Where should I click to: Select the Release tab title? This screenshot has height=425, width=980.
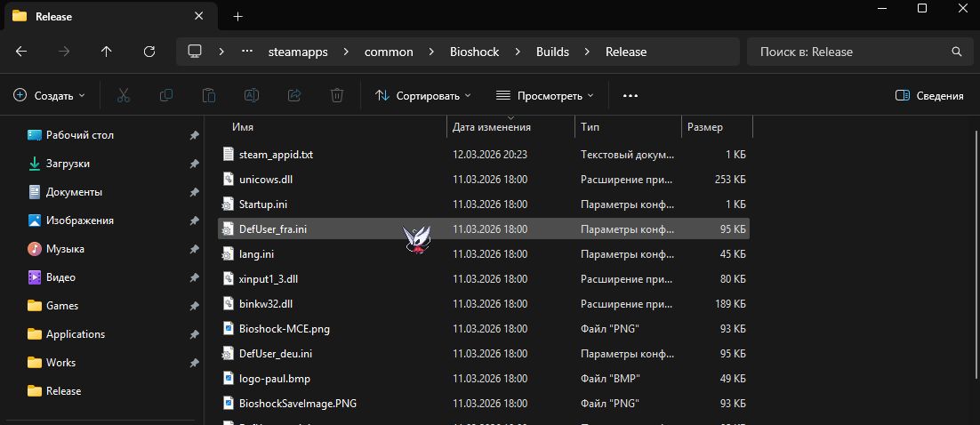tap(53, 17)
